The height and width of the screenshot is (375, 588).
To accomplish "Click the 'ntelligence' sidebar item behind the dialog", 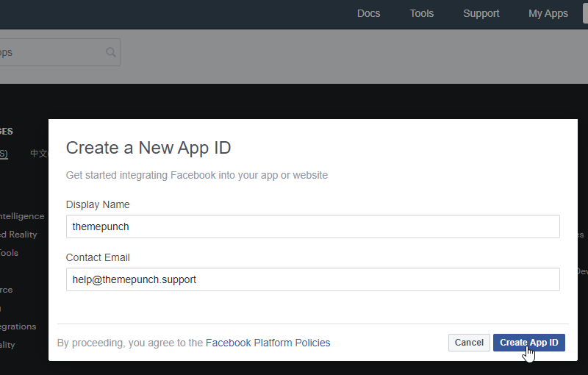I will pyautogui.click(x=22, y=216).
